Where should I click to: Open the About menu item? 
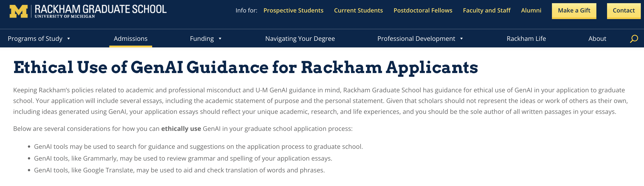597,39
